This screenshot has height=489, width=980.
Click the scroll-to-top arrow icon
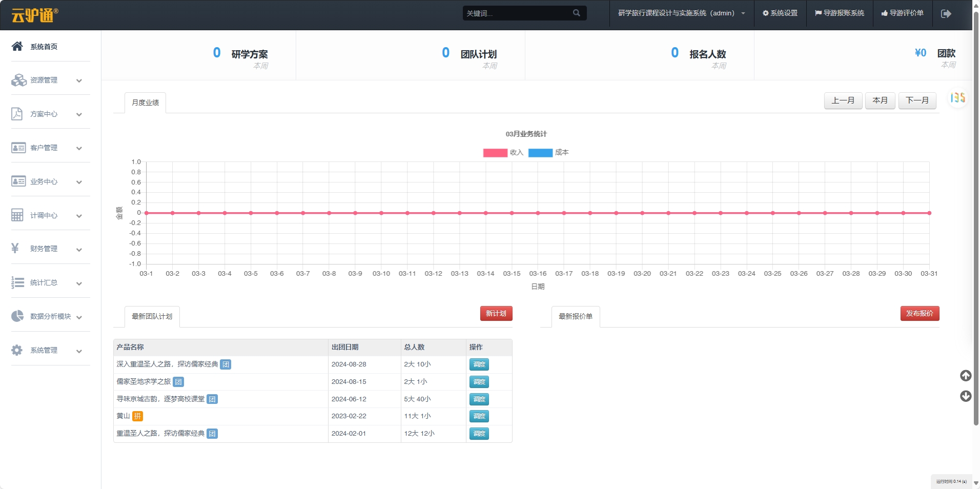coord(966,376)
